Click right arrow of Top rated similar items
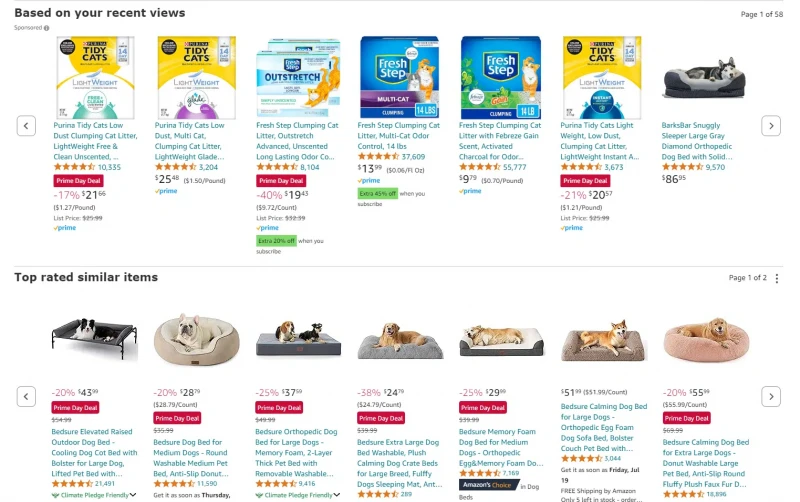This screenshot has width=800, height=502. 771,396
